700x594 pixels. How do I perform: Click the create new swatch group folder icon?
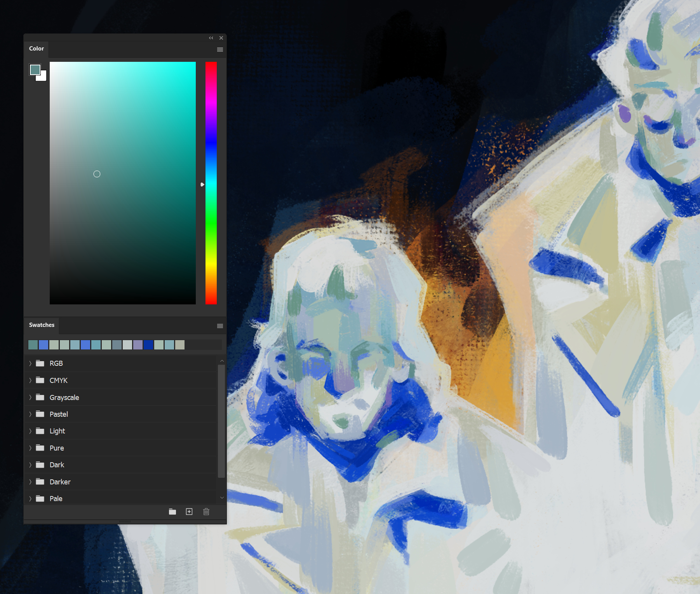click(x=172, y=512)
